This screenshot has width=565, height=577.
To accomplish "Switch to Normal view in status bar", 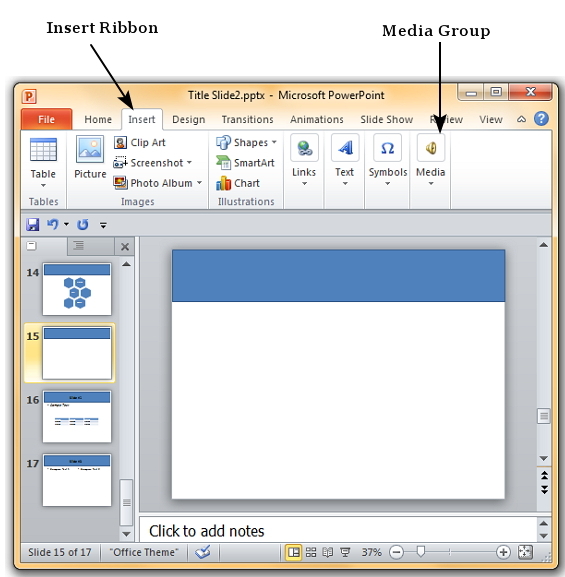I will click(294, 552).
